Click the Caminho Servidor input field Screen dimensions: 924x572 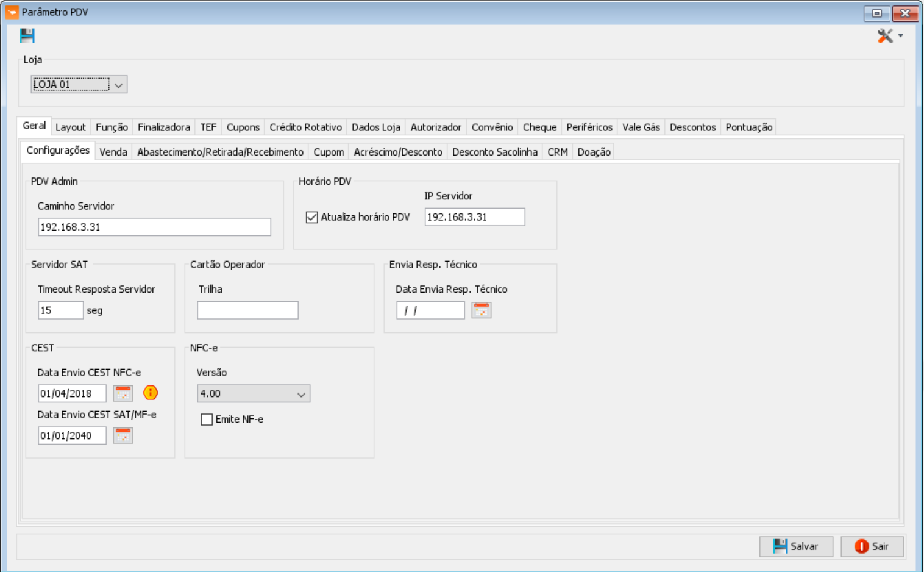point(154,227)
